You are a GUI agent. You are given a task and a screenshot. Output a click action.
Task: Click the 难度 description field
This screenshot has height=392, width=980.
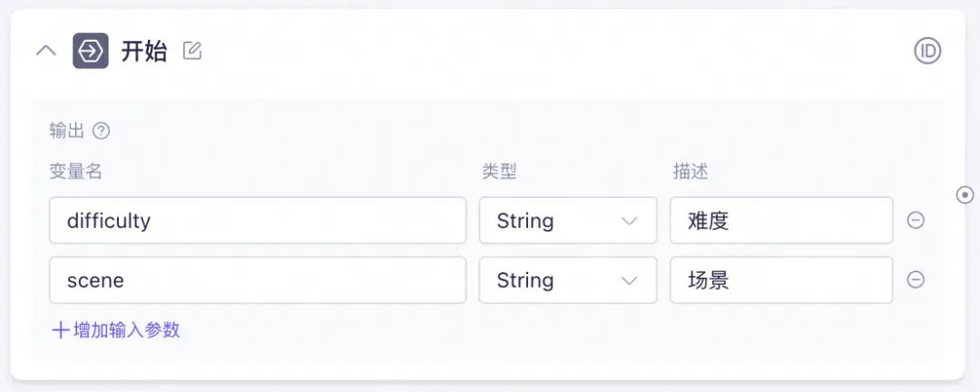click(780, 220)
